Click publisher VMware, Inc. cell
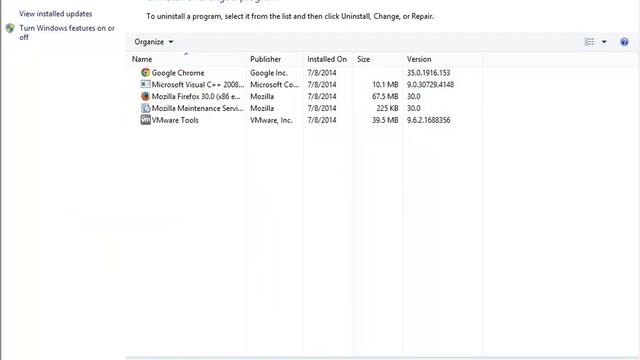Screen dimensions: 640x360 (x=271, y=120)
